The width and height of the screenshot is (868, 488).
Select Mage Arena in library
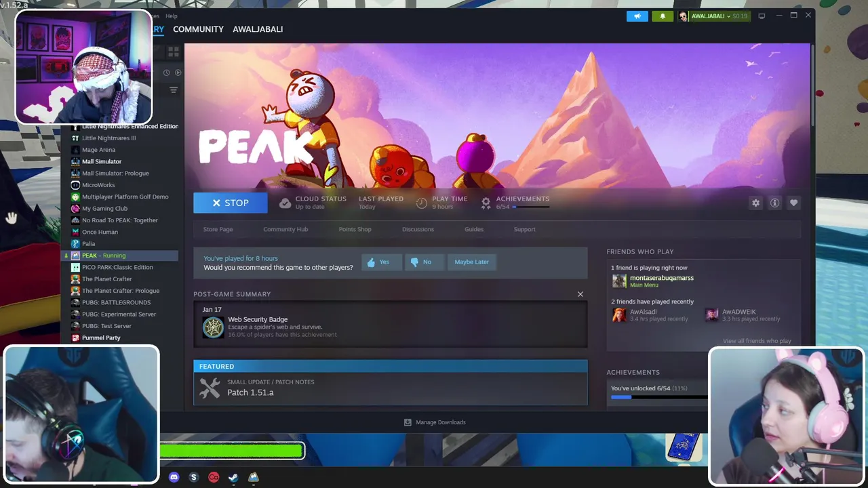[98, 150]
